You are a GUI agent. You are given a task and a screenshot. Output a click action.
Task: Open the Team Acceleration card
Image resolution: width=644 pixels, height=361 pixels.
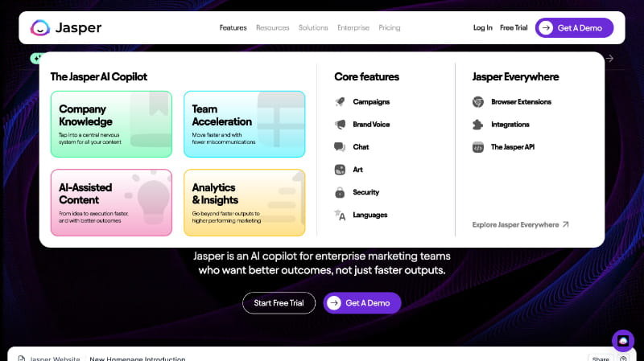click(x=245, y=124)
